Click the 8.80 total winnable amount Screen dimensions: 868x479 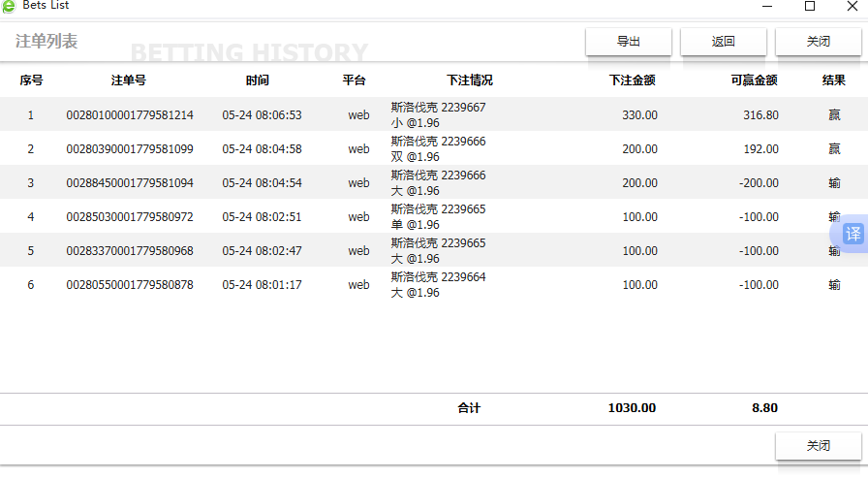pyautogui.click(x=764, y=408)
